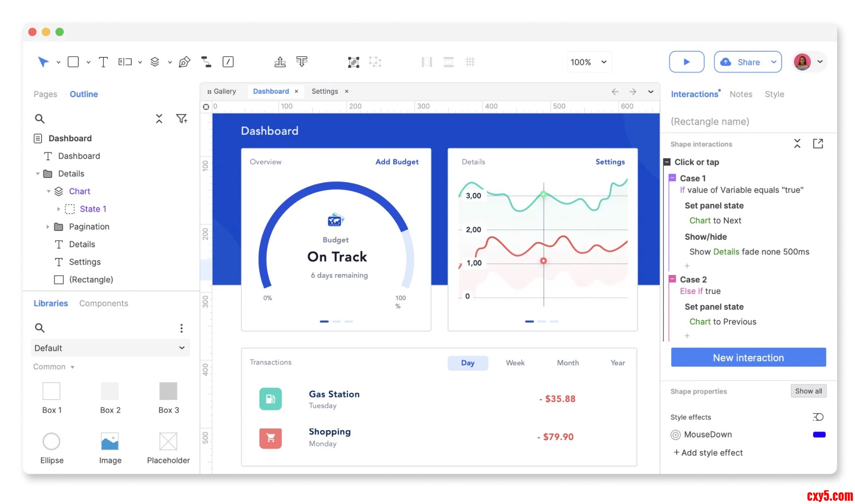Open the 100% zoom dropdown

coord(589,62)
